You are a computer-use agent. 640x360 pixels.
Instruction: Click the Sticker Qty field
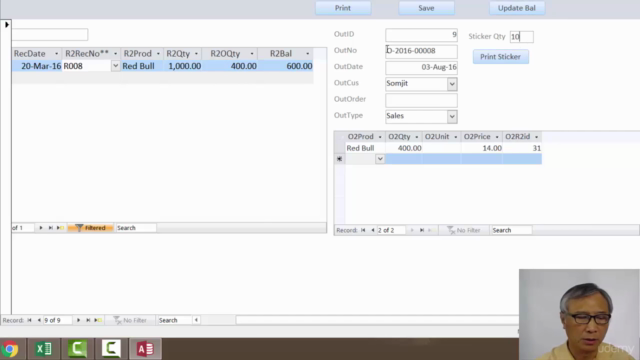[x=521, y=37]
